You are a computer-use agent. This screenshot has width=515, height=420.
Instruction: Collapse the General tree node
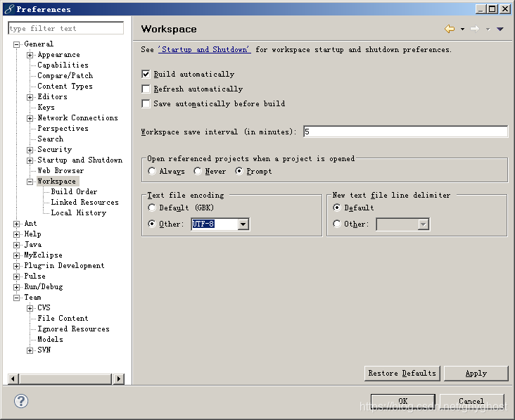(x=16, y=44)
